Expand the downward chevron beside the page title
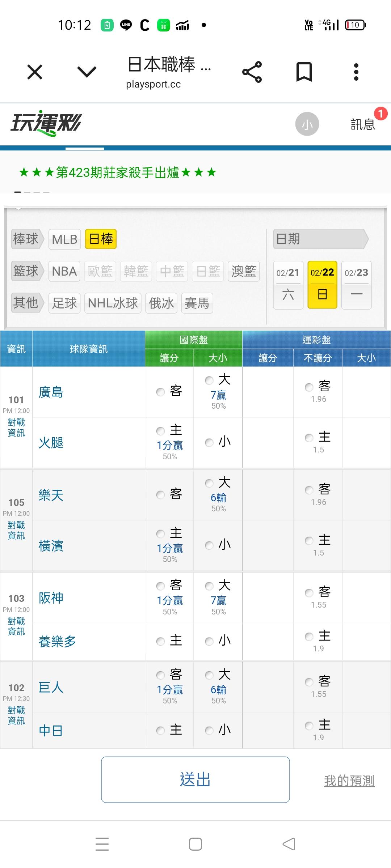This screenshot has width=391, height=868. 87,72
